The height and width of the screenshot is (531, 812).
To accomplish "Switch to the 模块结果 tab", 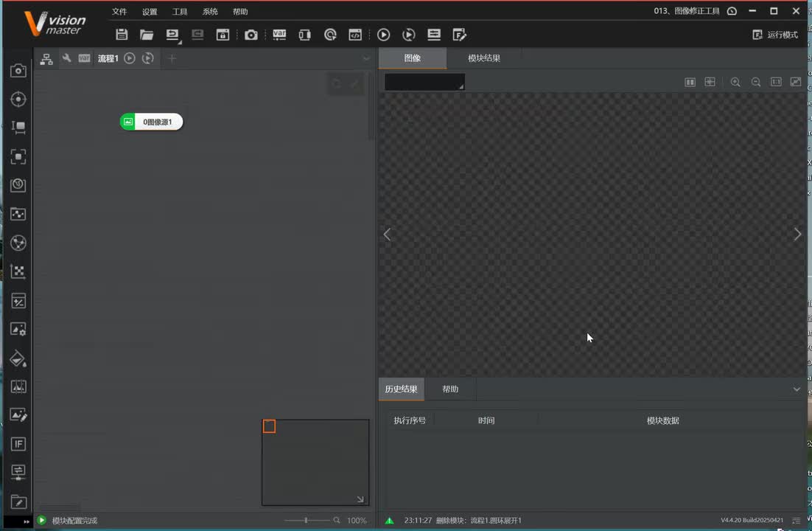I will pos(484,58).
